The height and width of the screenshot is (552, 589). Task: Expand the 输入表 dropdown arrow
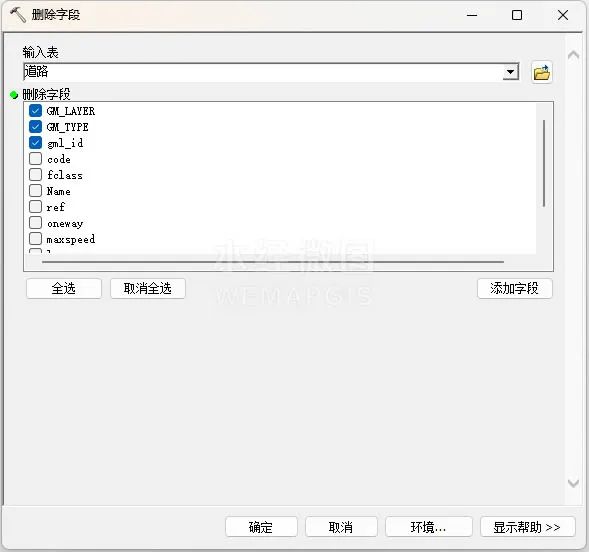[x=510, y=72]
